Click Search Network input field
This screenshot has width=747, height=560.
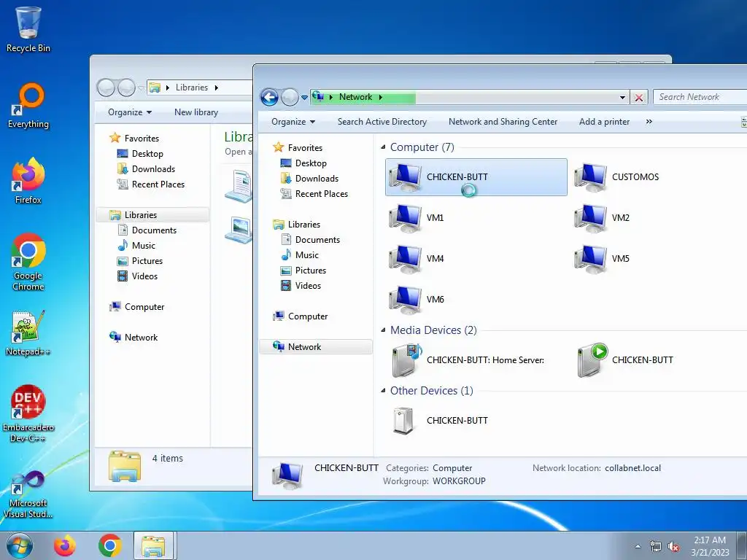[x=700, y=97]
